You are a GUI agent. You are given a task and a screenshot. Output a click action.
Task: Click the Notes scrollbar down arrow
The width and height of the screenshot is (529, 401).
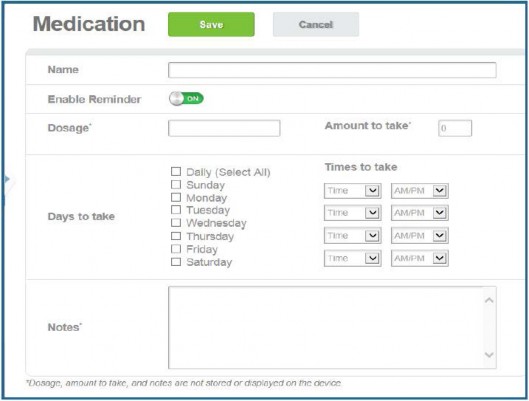(489, 354)
